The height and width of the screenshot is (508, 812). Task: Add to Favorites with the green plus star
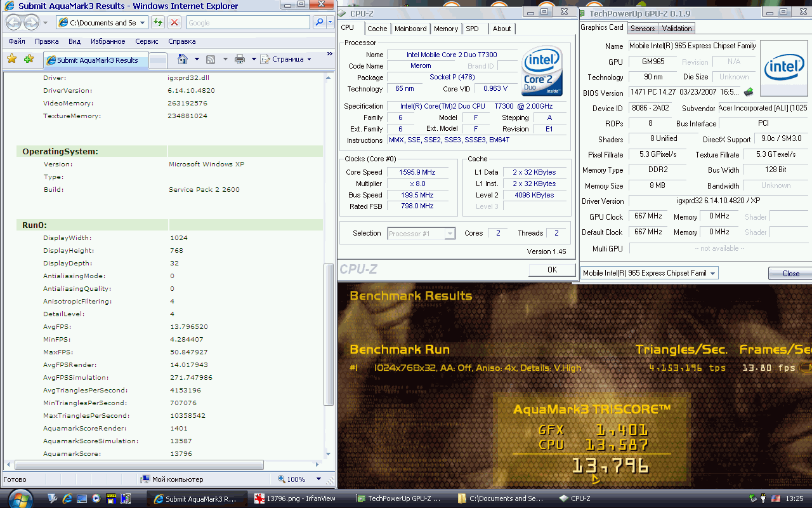point(29,59)
